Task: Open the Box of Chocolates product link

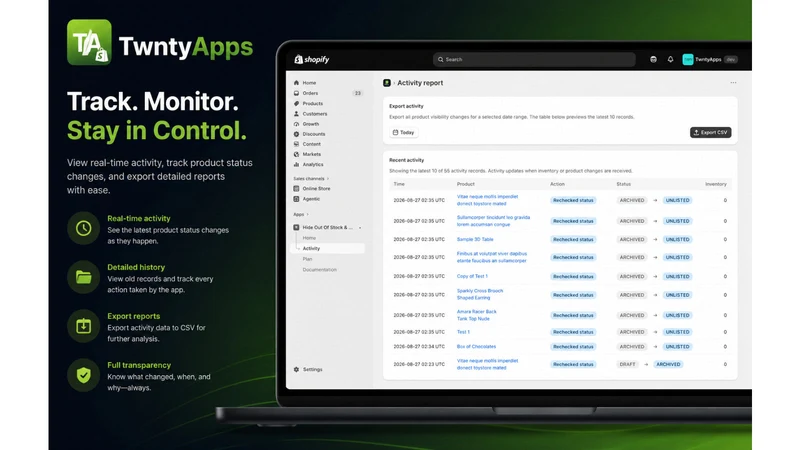Action: point(476,347)
